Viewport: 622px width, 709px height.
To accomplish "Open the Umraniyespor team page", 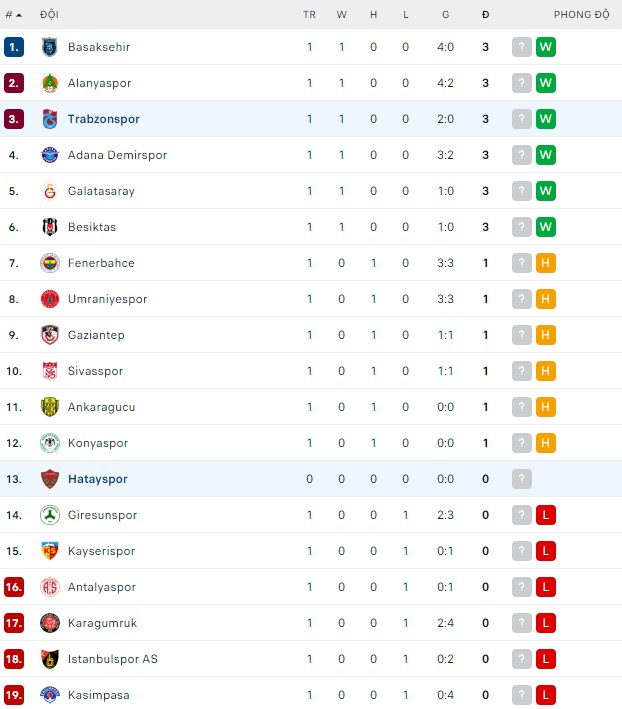I will [x=107, y=299].
